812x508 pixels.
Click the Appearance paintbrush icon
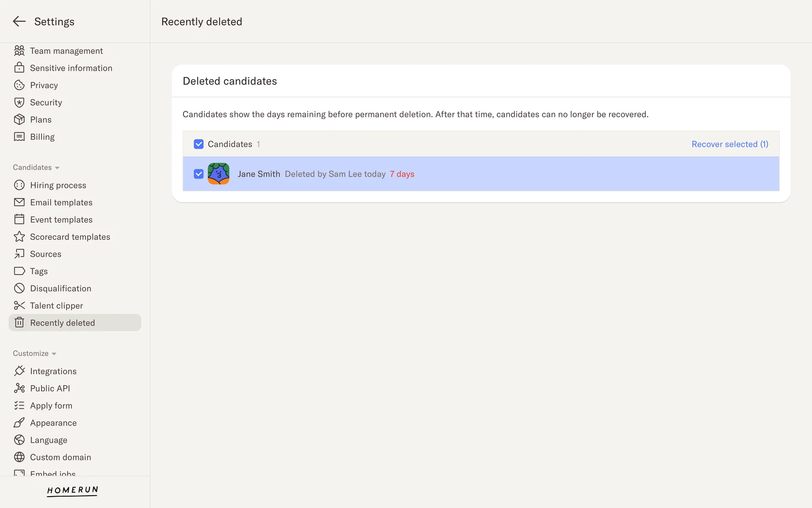[x=19, y=423]
